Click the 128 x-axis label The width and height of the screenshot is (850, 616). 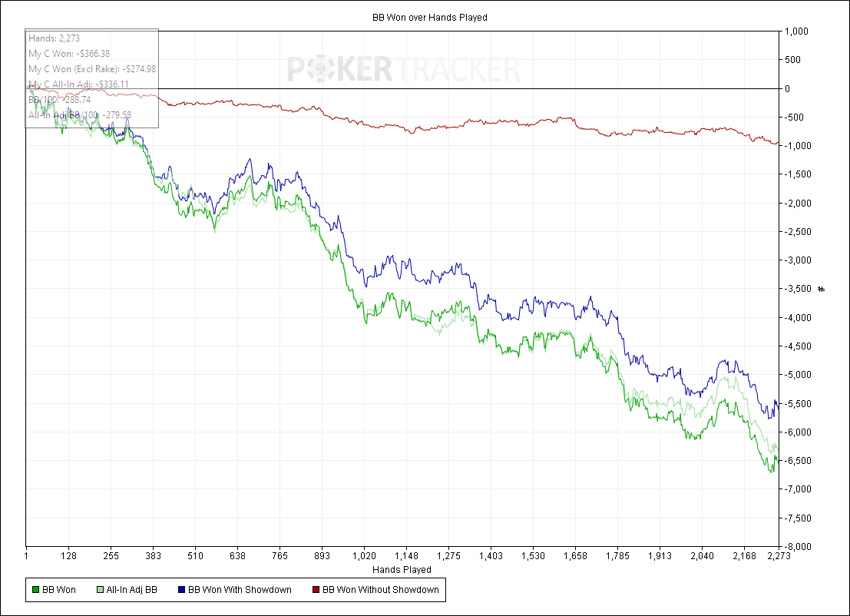tap(68, 556)
